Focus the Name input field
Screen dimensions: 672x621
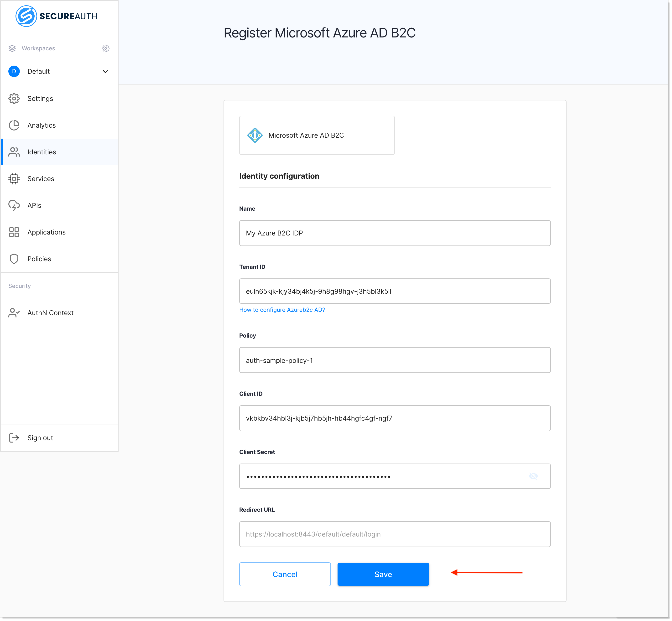pyautogui.click(x=395, y=233)
